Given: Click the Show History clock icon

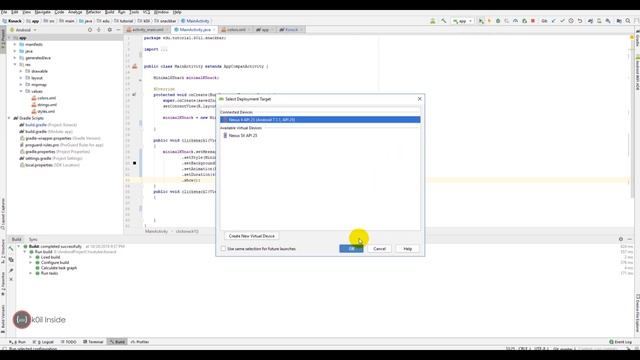Looking at the screenshot, I should (x=571, y=21).
